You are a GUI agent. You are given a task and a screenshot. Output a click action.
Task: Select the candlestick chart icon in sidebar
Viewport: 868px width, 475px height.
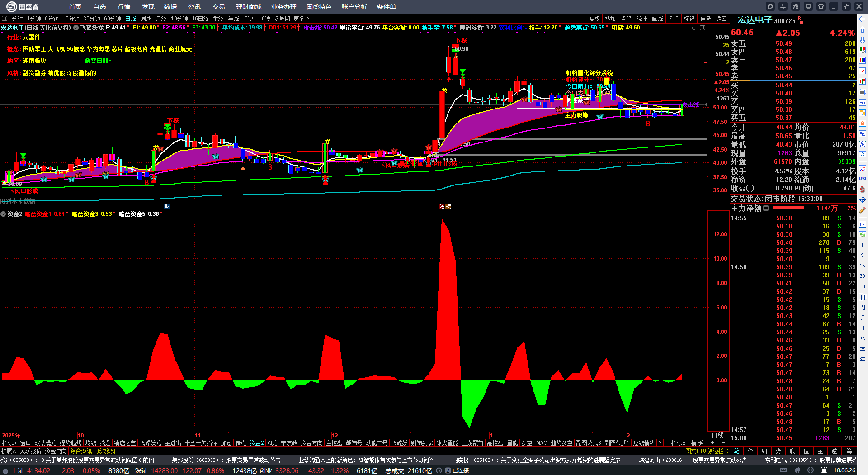pos(863,81)
